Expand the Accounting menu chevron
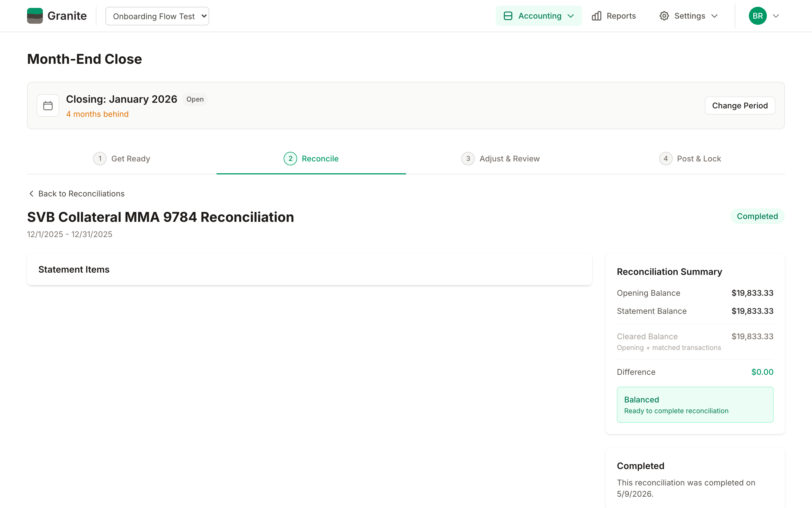Viewport: 812px width, 508px height. (x=570, y=16)
